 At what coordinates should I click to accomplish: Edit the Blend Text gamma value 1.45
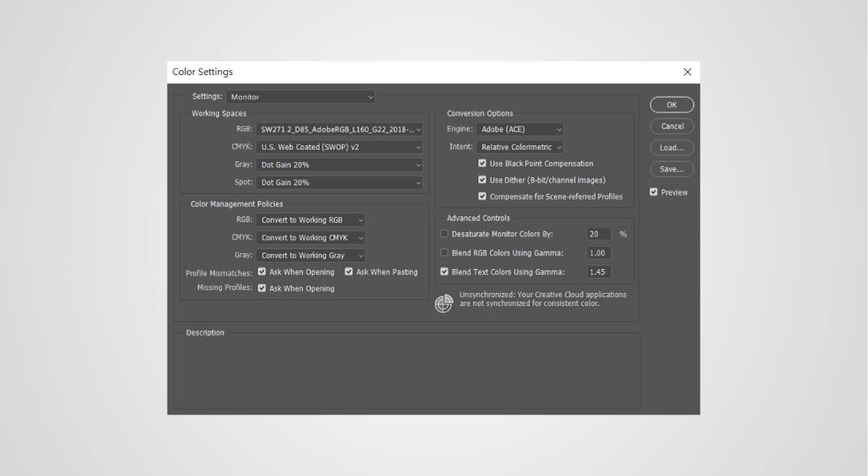pyautogui.click(x=599, y=271)
